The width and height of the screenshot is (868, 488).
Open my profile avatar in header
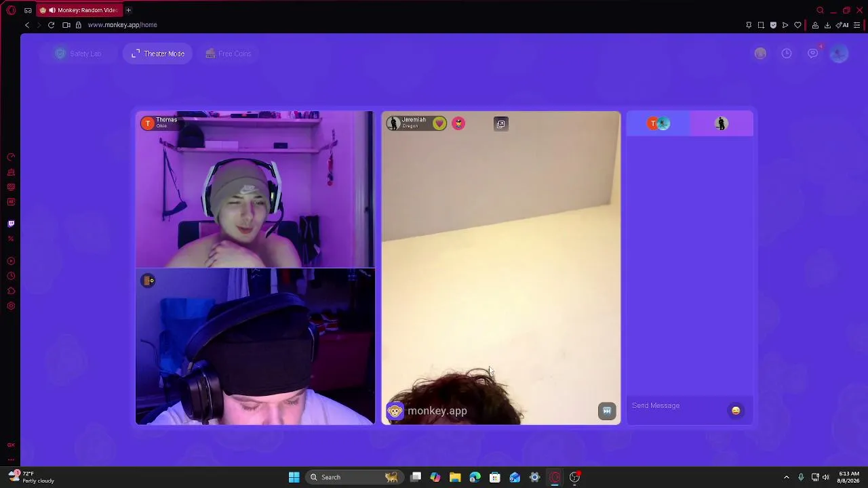click(840, 54)
